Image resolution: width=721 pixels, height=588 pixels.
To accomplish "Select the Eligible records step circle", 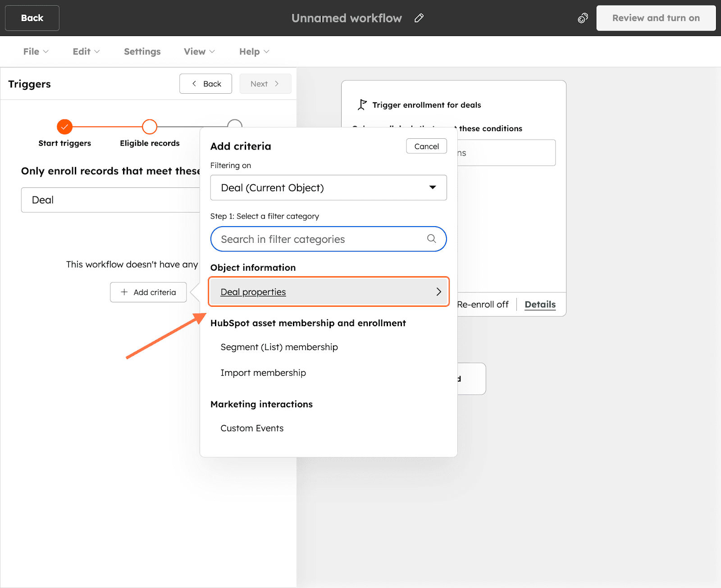I will click(150, 127).
